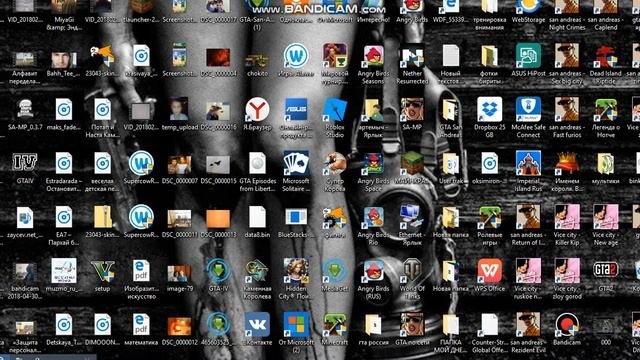This screenshot has width=640, height=360.
Task: Open Angry Birds Seasons shortcut
Action: coord(373,56)
